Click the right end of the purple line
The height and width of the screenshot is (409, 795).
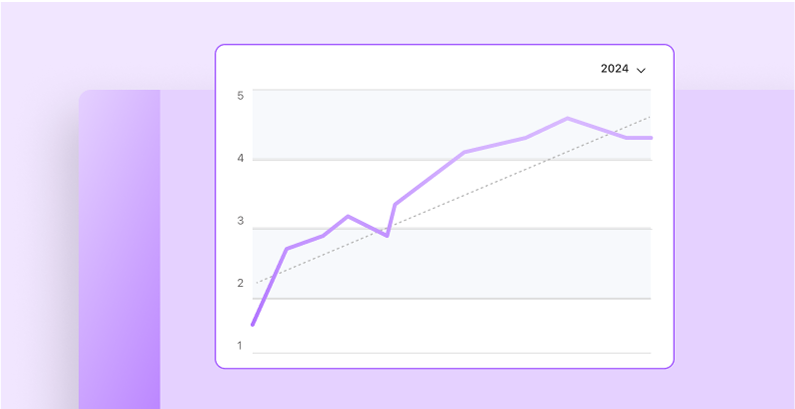pyautogui.click(x=650, y=138)
